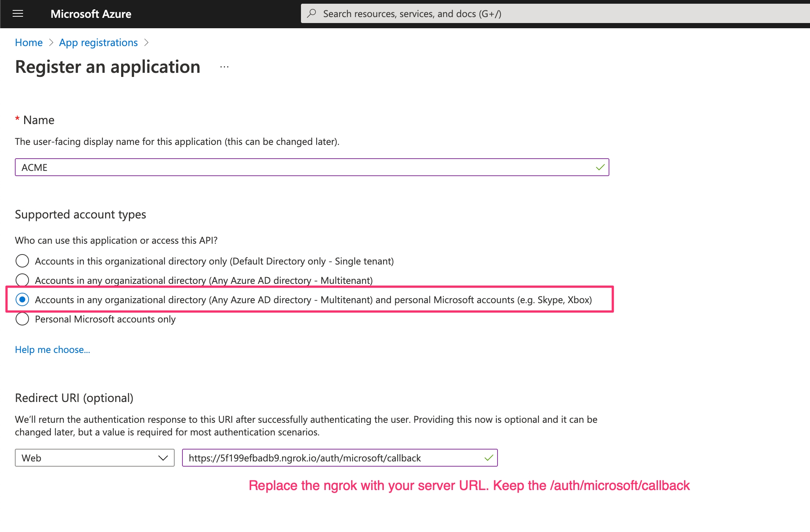Open the hamburger portal menu
This screenshot has width=810, height=532.
click(18, 14)
